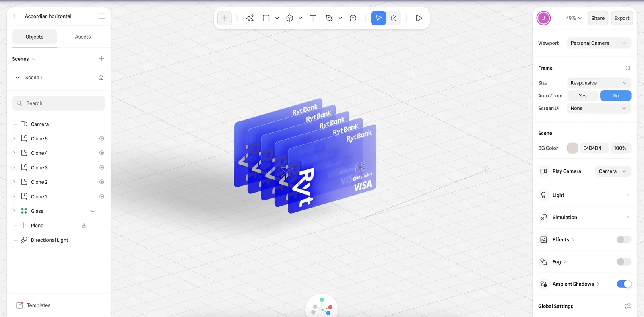Disable the Ambient Shadows toggle
The width and height of the screenshot is (644, 317).
[x=623, y=284]
